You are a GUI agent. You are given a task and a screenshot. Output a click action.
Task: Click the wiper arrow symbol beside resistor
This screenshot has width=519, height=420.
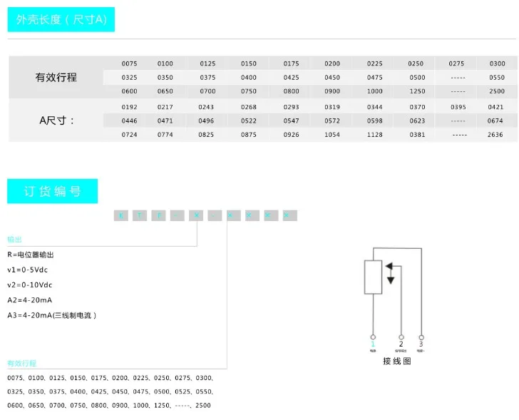[391, 273]
